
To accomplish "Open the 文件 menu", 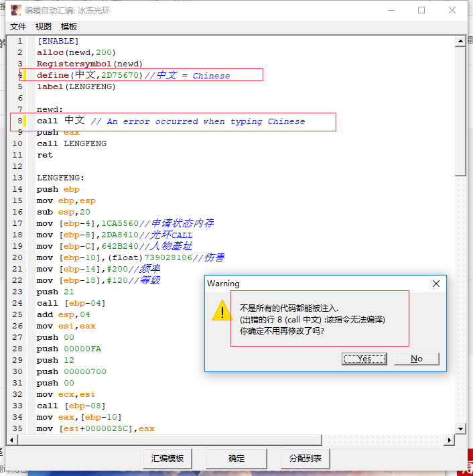I will [18, 27].
